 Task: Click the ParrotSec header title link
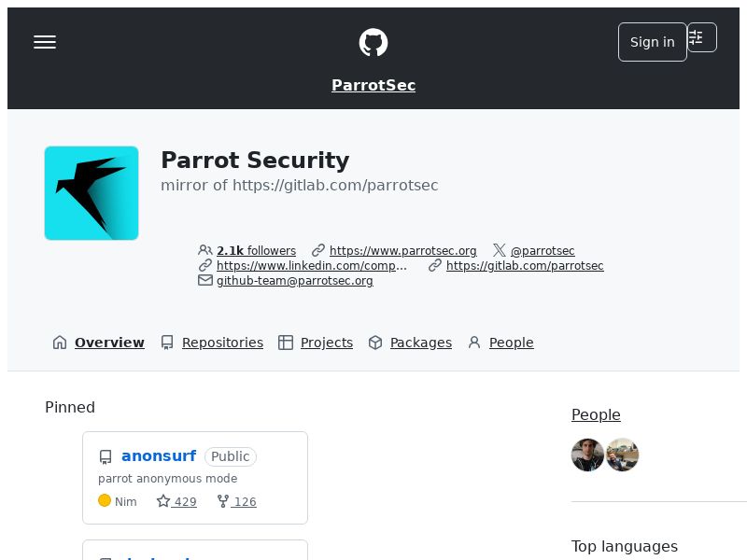click(373, 86)
